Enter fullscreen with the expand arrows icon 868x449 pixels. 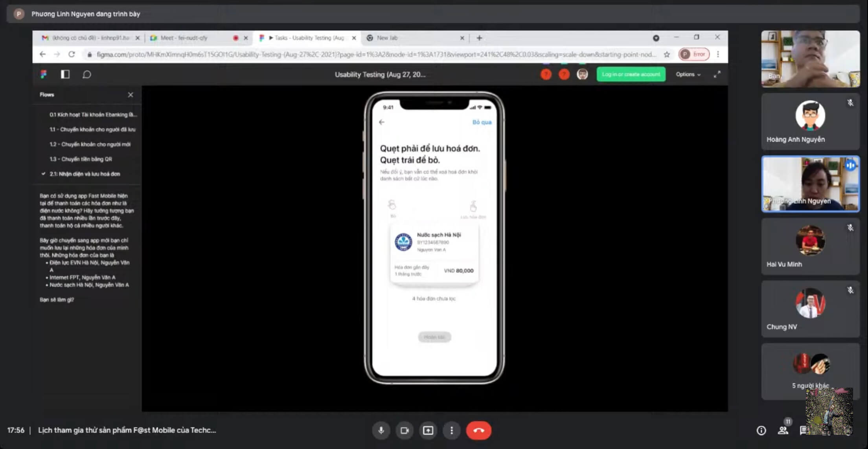point(717,74)
